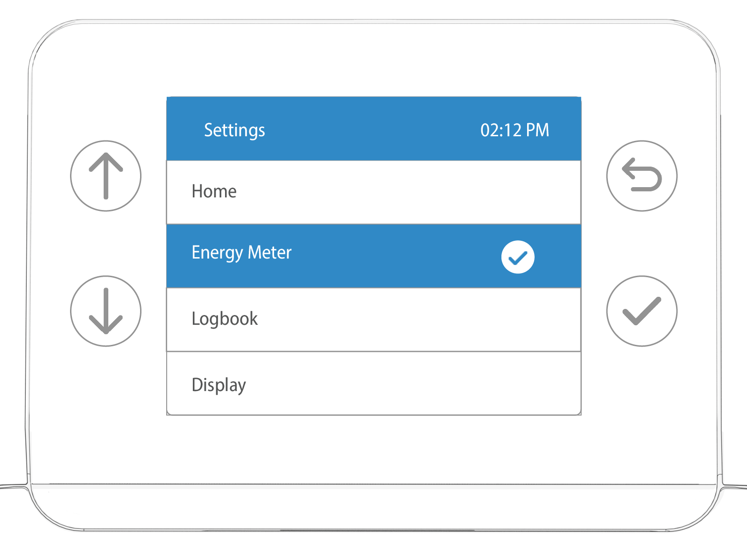Open the Logbook menu entry
The image size is (747, 560).
(373, 320)
